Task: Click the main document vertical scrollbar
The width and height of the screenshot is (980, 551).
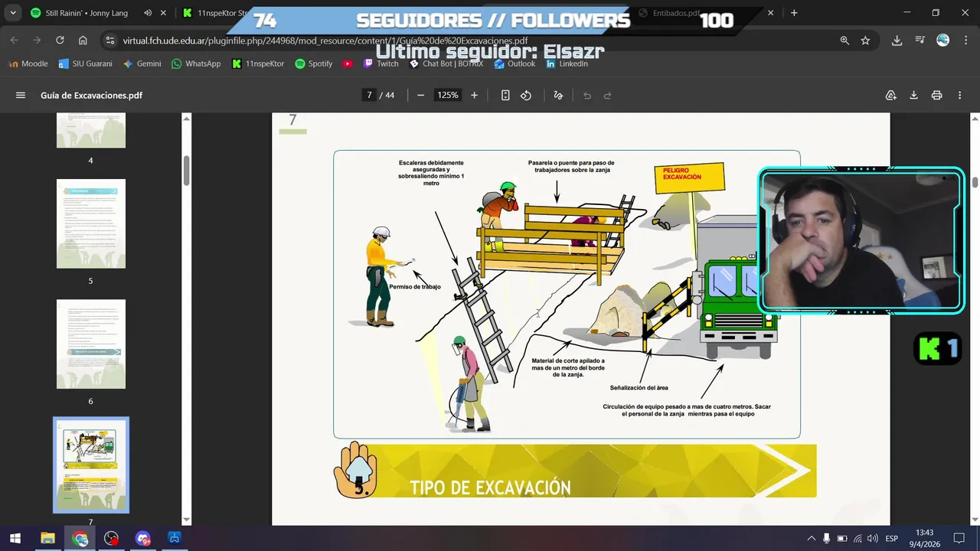Action: click(975, 182)
